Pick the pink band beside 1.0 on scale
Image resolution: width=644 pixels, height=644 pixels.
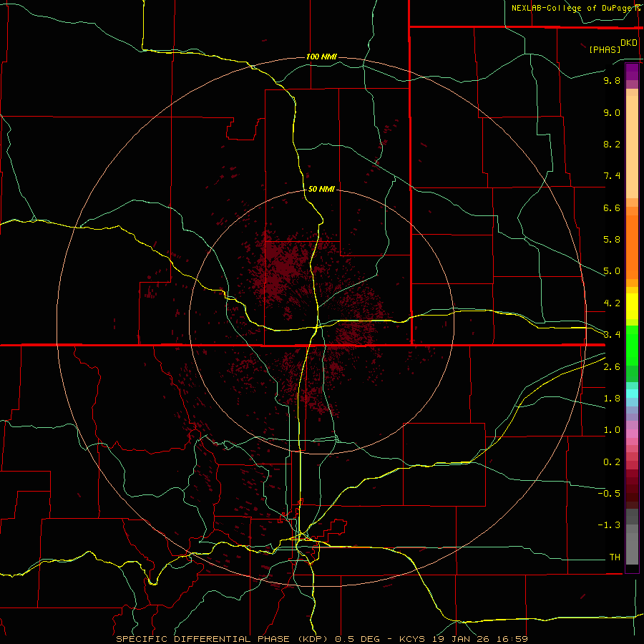[x=632, y=434]
